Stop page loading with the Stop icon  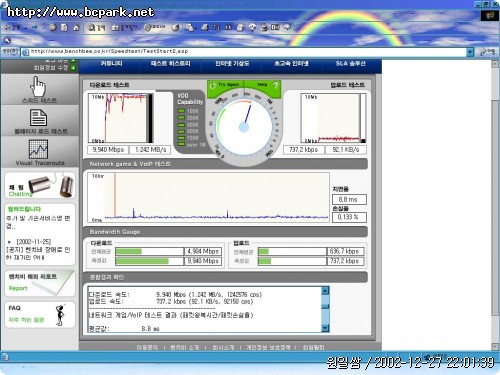[x=53, y=28]
